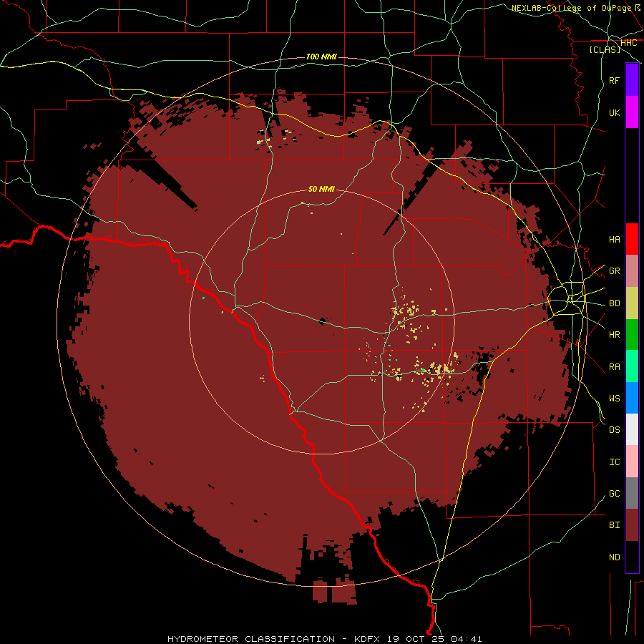
Task: Click the KDFX station identifier
Action: (369, 639)
